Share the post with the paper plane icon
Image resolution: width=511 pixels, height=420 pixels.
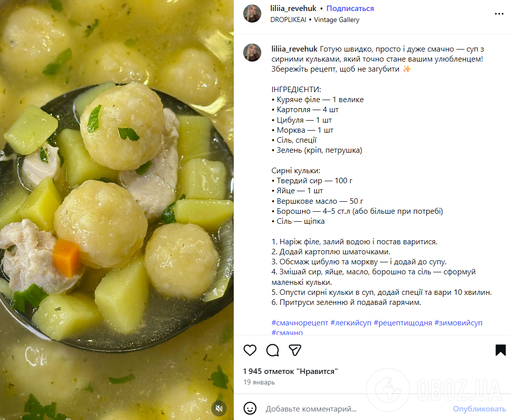pyautogui.click(x=295, y=350)
